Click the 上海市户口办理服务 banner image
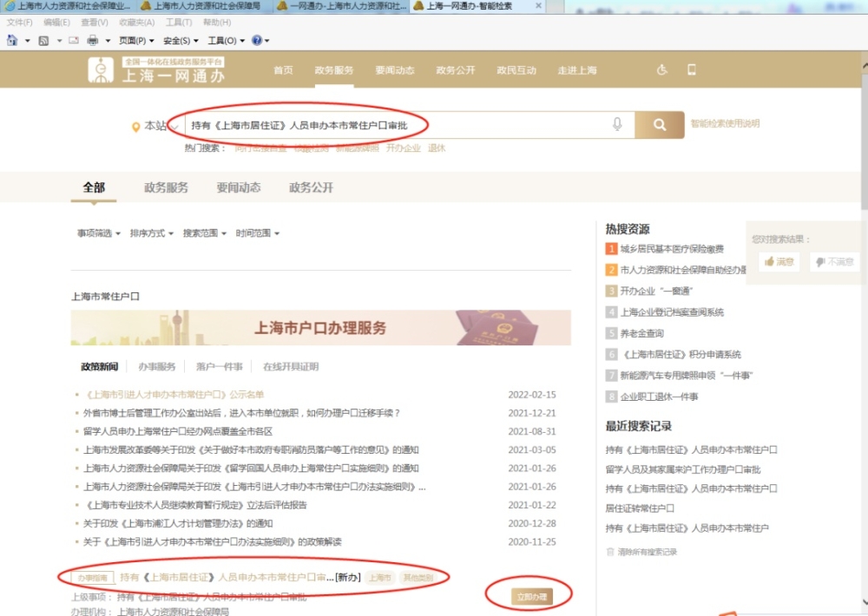Screen dimensions: 868x616 click(321, 328)
